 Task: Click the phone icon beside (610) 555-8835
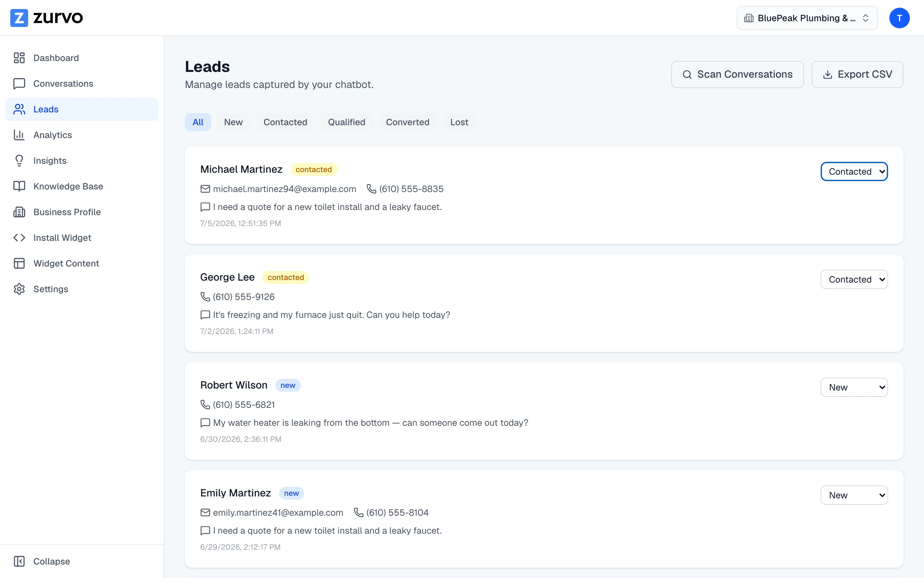point(371,189)
